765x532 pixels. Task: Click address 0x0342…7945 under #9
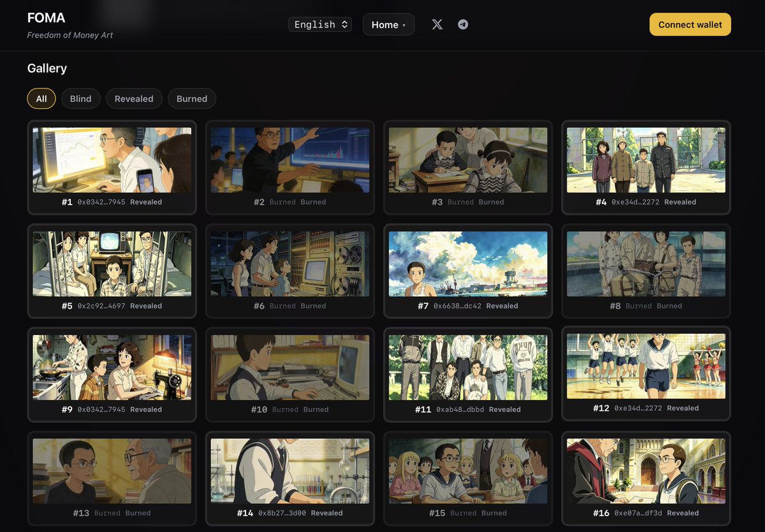(101, 410)
